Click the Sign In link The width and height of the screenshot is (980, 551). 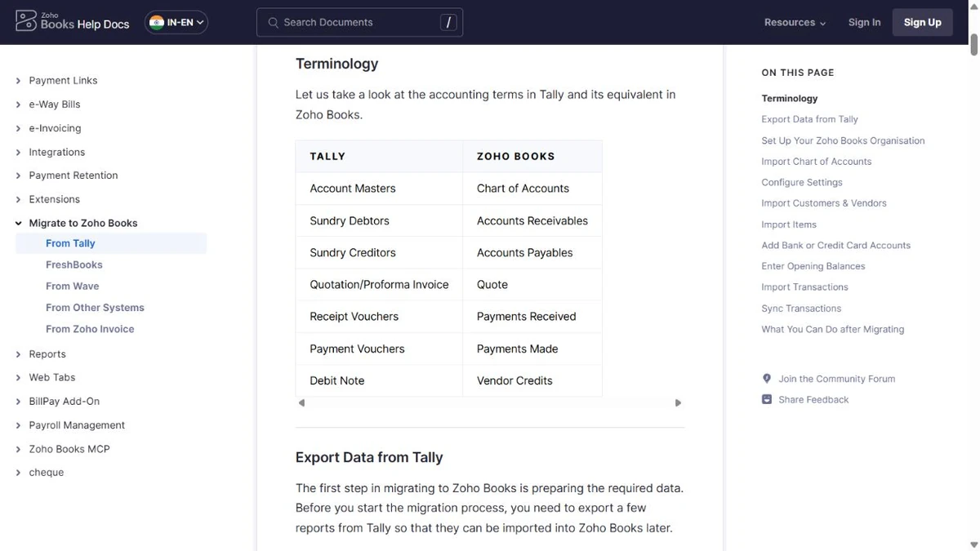pyautogui.click(x=864, y=22)
